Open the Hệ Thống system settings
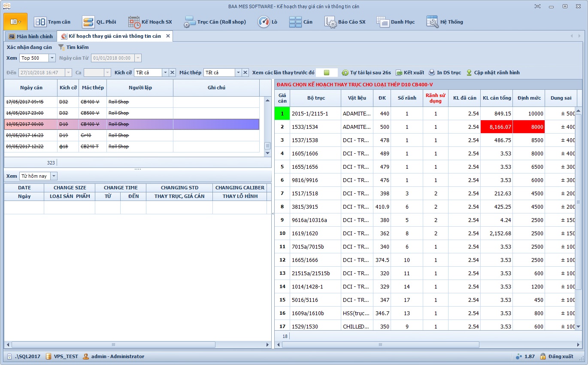588x365 pixels. pyautogui.click(x=445, y=22)
